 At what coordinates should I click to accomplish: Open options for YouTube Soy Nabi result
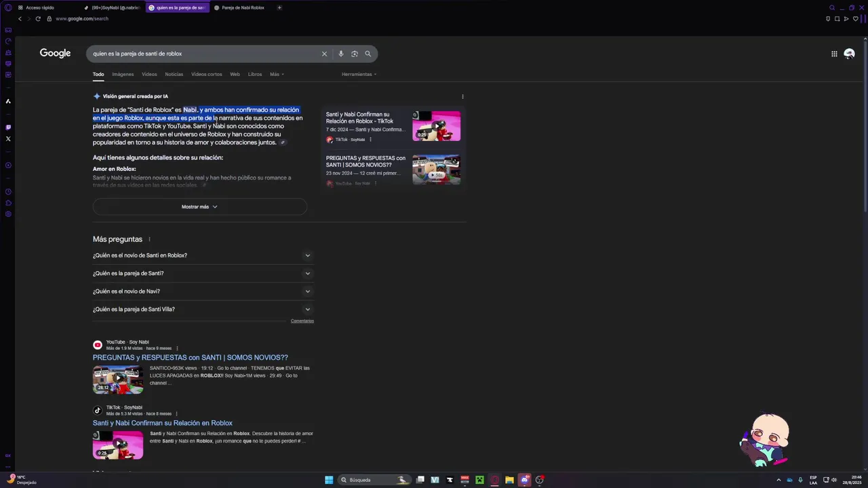[x=177, y=348]
